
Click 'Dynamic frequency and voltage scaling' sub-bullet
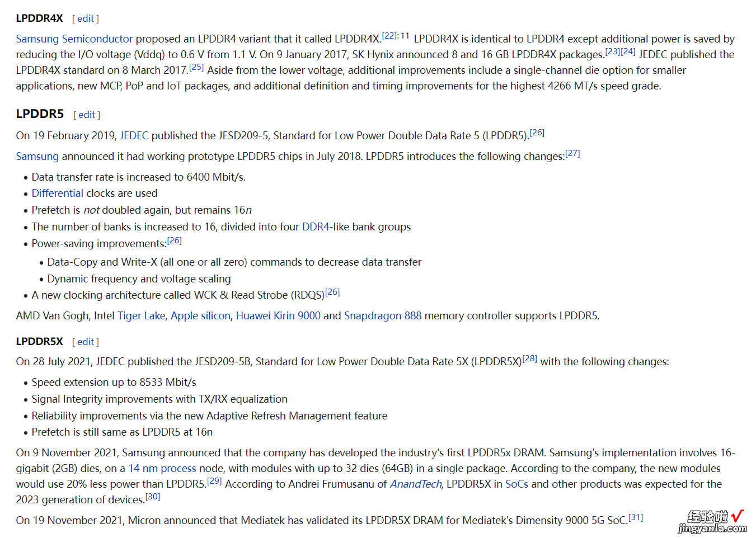pyautogui.click(x=139, y=279)
